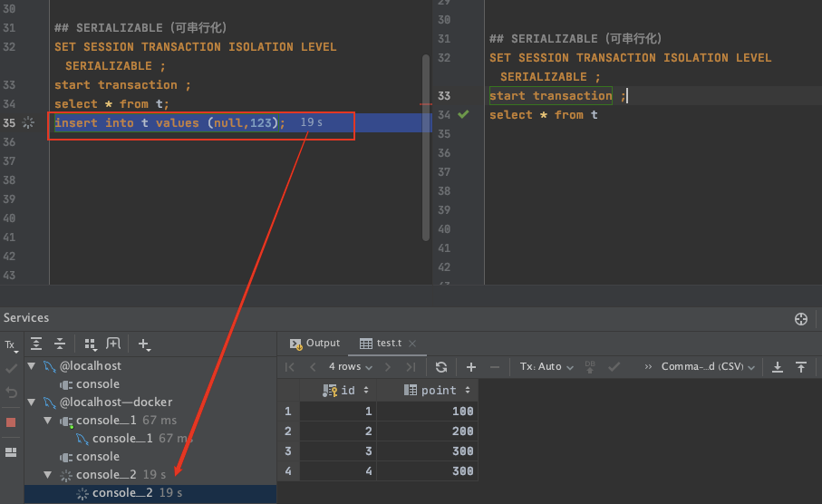Click the grid toolbar commit checkmark

click(614, 366)
